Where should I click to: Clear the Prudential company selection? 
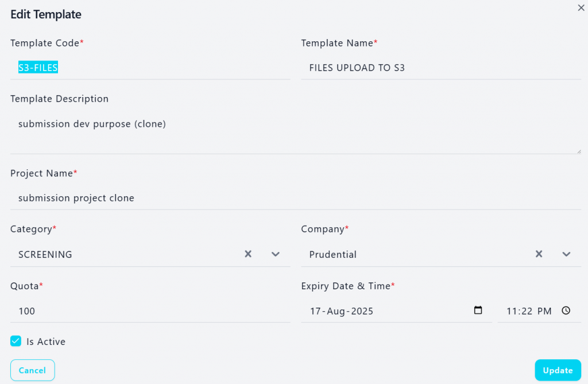pyautogui.click(x=539, y=254)
